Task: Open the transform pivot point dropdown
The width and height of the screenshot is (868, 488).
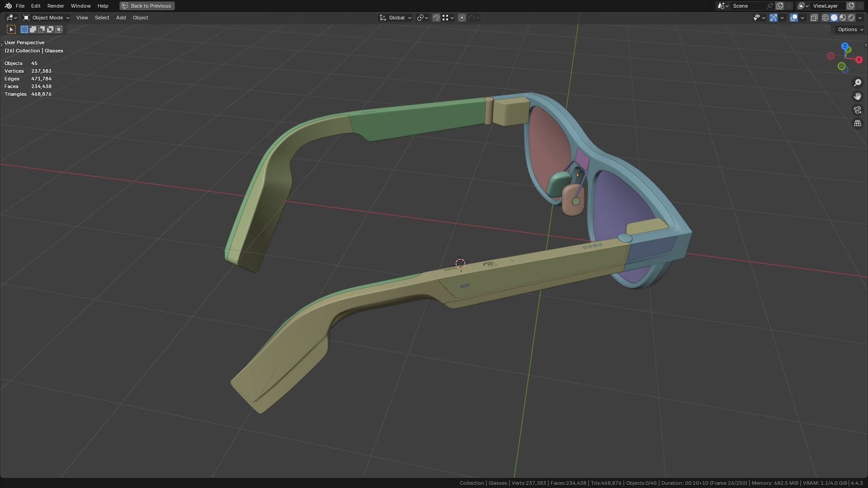Action: click(422, 18)
